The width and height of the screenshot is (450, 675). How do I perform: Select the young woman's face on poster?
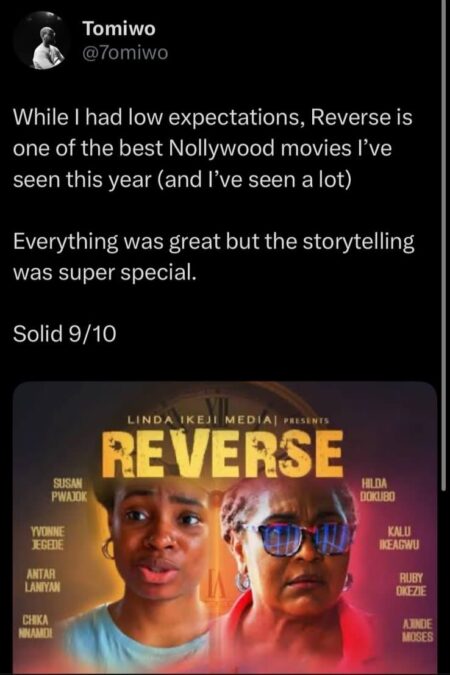coord(157,542)
